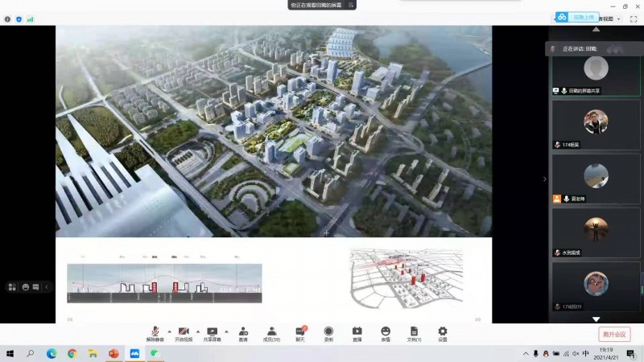Viewport: 644px width, 362px height.
Task: Open meeting 设置 settings
Action: coord(442,332)
